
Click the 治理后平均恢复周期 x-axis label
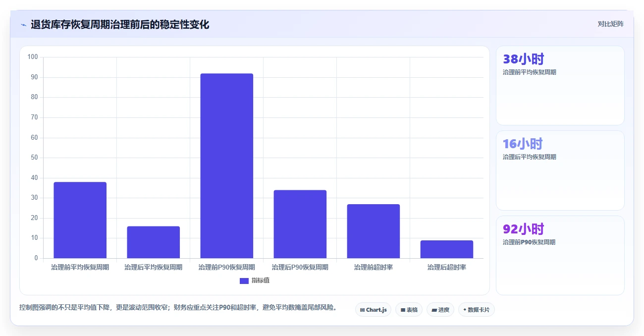coord(153,267)
